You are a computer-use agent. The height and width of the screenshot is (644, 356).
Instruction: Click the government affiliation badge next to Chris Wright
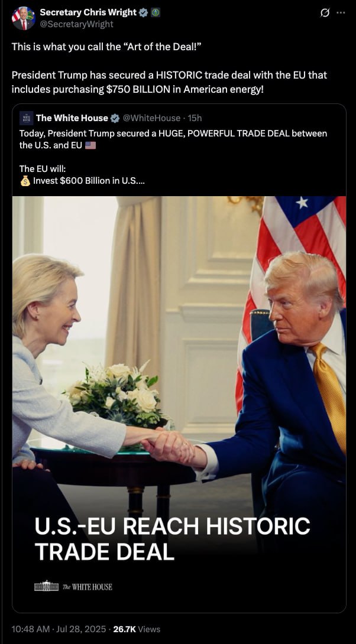pos(156,13)
